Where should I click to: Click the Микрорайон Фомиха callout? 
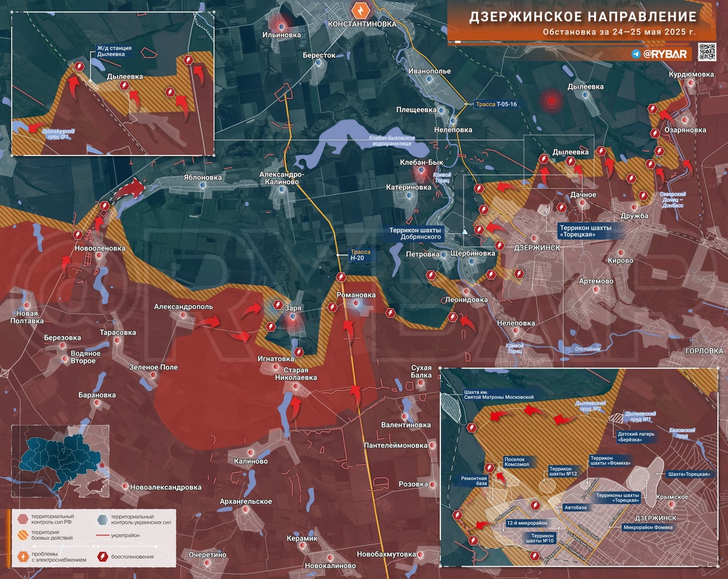647,527
